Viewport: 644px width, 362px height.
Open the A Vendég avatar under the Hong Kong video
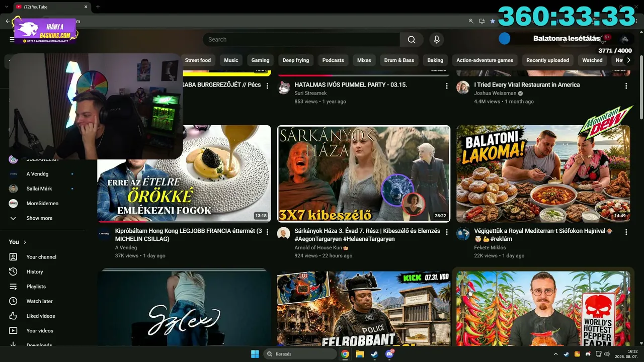104,233
